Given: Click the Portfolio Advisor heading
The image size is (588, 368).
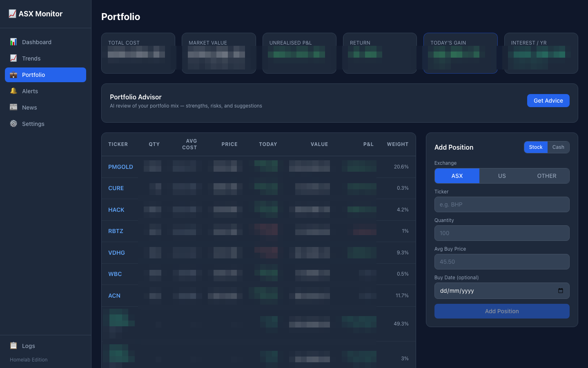Looking at the screenshot, I should [x=136, y=97].
